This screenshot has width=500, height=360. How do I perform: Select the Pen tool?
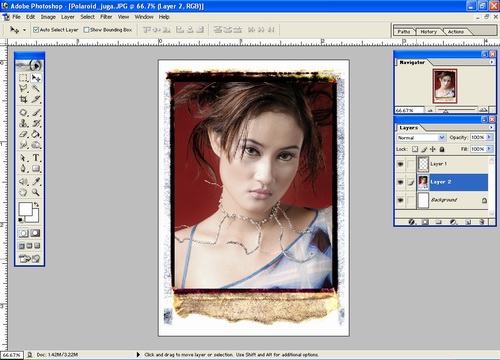23,169
